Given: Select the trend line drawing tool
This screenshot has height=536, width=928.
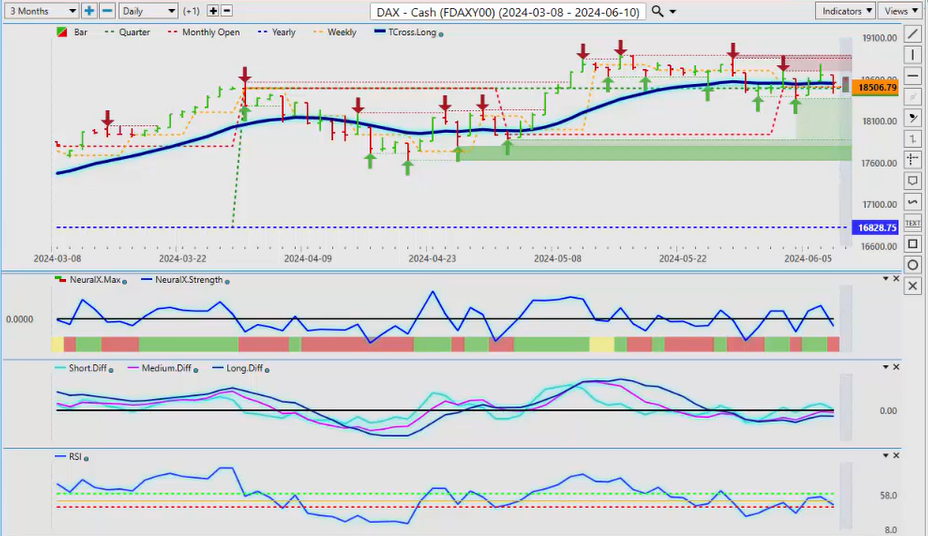Looking at the screenshot, I should pos(913,34).
